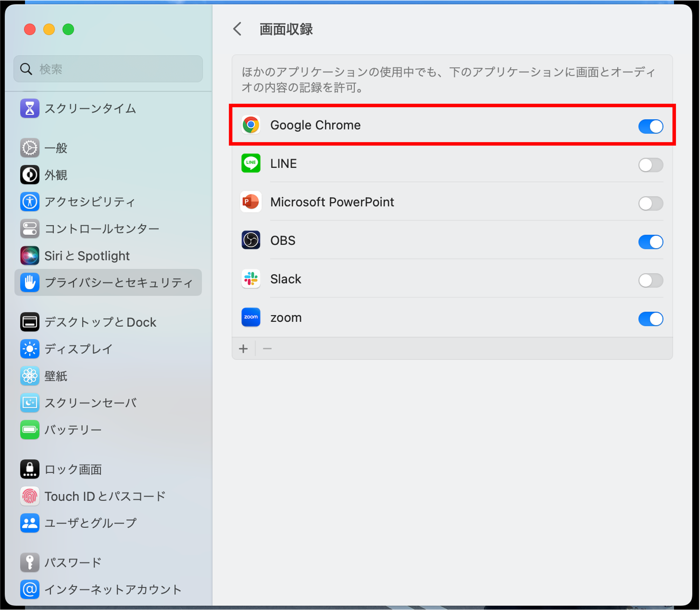
Task: Select the Google Chrome name text
Action: coord(315,125)
